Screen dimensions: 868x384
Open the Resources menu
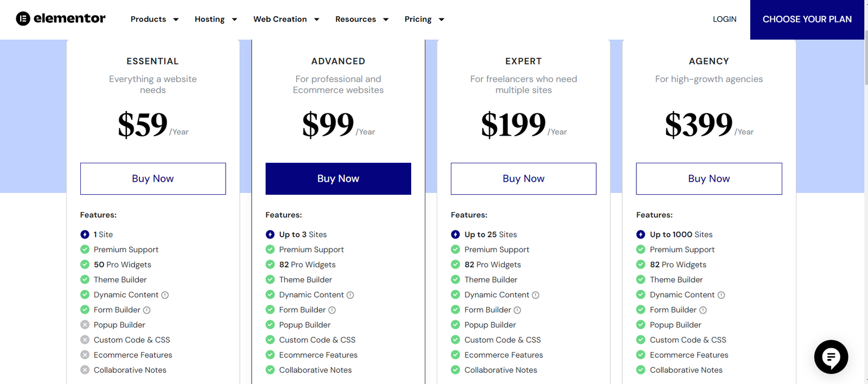point(362,19)
